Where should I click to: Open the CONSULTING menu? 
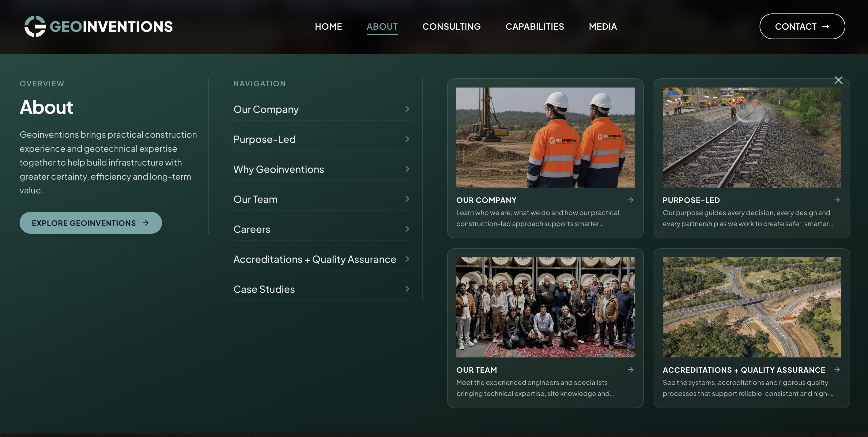(451, 26)
